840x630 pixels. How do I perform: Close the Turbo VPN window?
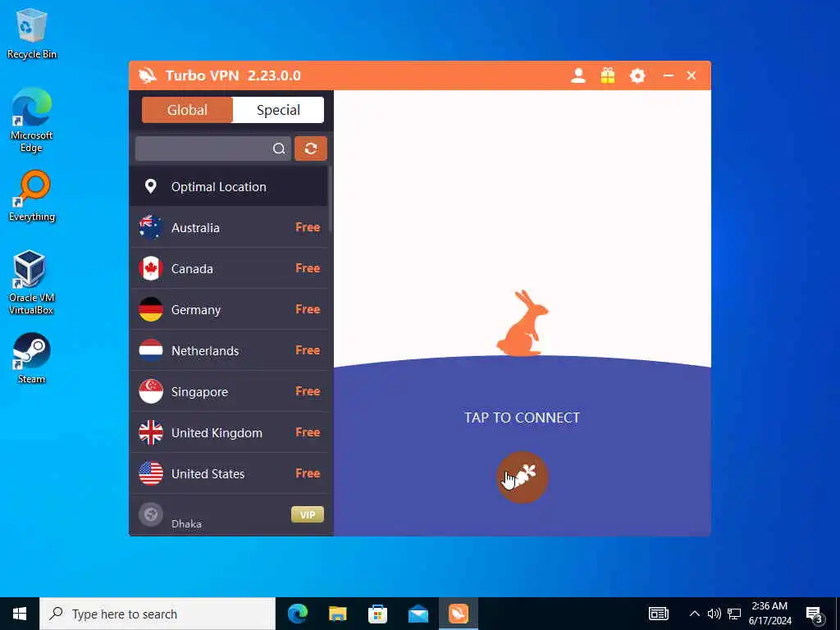tap(692, 75)
